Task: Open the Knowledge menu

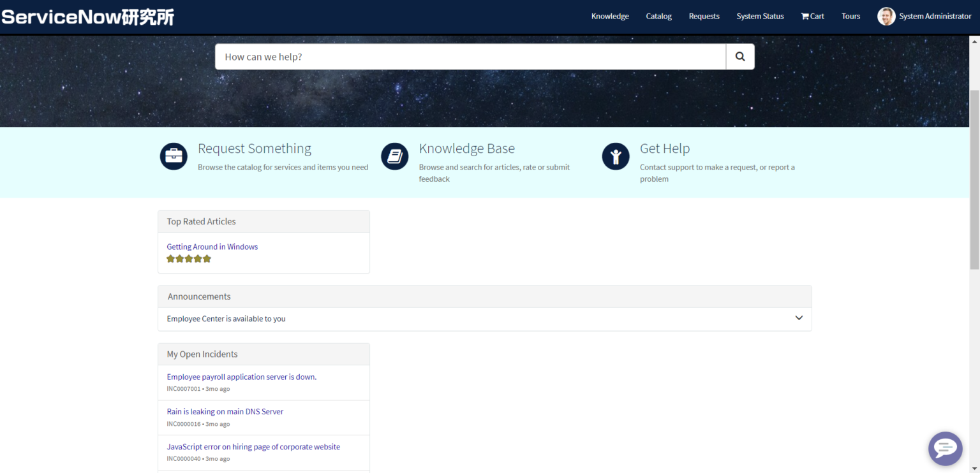Action: pyautogui.click(x=609, y=16)
